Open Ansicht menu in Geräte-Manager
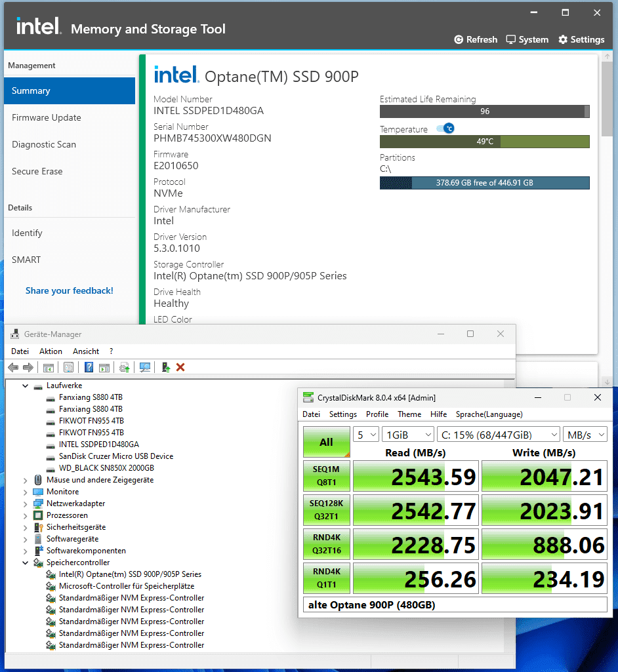 click(x=86, y=351)
